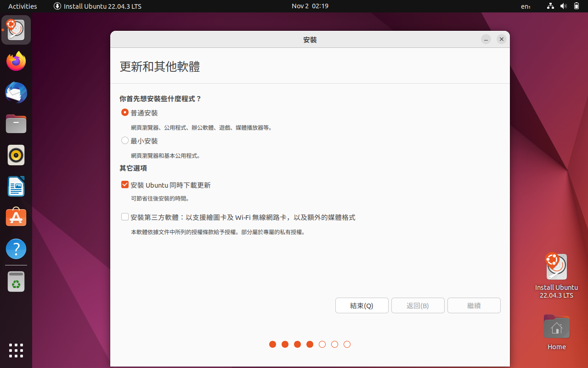Click the battery icon in top bar
The image size is (588, 368).
tap(577, 6)
